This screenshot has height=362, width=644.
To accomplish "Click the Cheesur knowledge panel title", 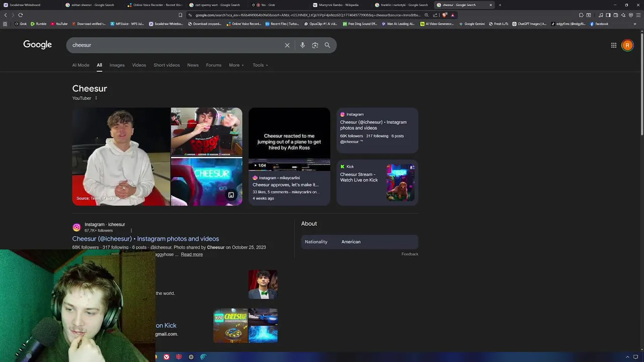I will pos(90,88).
